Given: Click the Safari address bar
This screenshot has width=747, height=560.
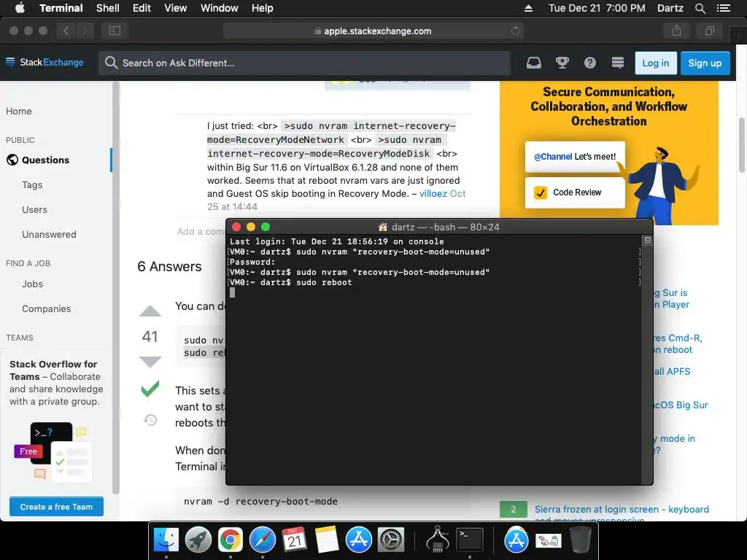Looking at the screenshot, I should pos(373,31).
